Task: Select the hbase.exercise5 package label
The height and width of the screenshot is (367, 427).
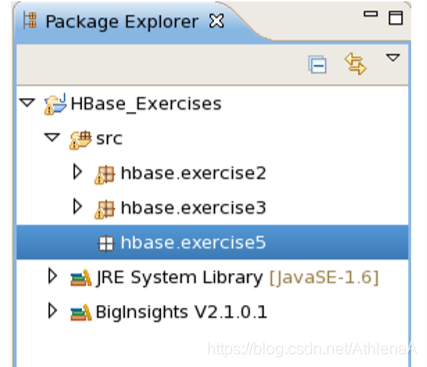Action: [x=193, y=242]
